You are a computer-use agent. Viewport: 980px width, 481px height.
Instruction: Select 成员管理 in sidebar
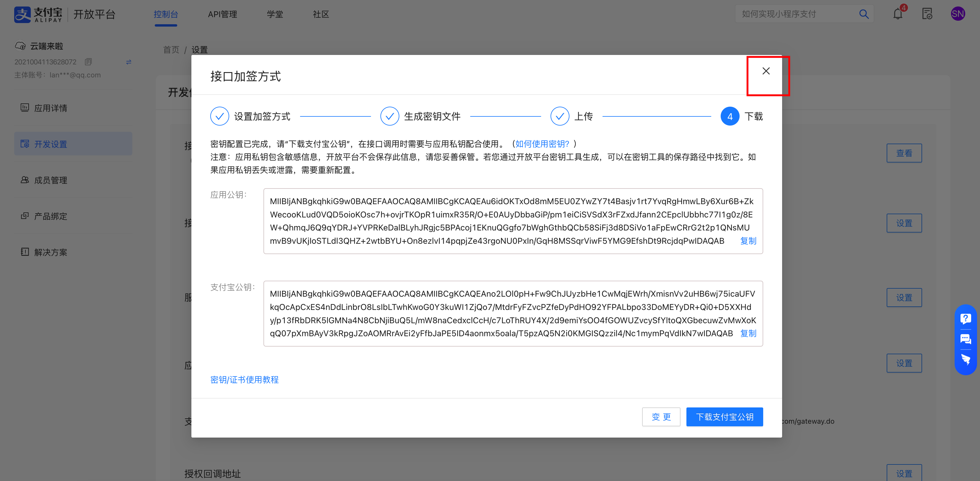[x=73, y=180]
